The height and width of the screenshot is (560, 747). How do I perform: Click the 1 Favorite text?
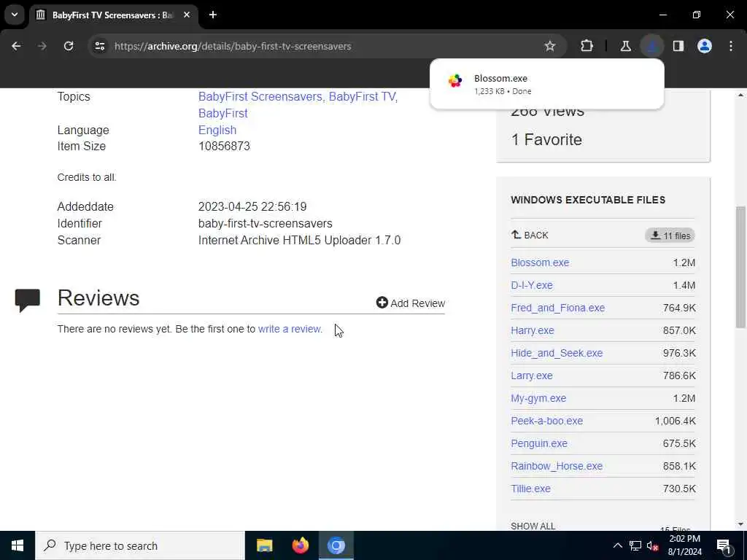546,139
